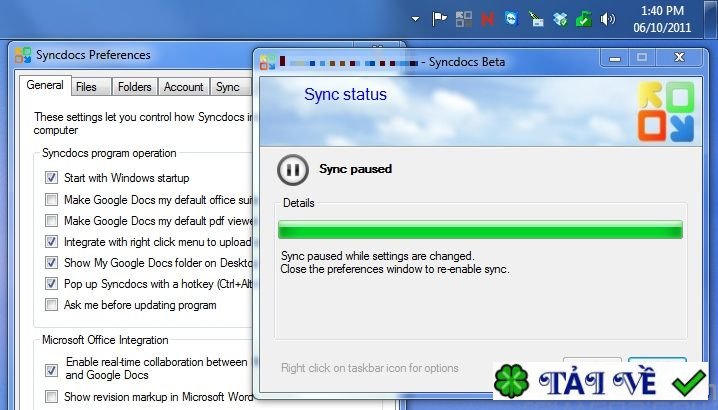
Task: Click the green checkmark tray icon
Action: tap(583, 19)
